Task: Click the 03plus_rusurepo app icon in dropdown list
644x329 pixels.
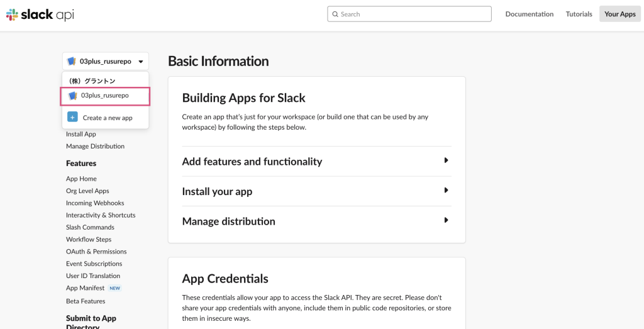Action: [x=72, y=96]
